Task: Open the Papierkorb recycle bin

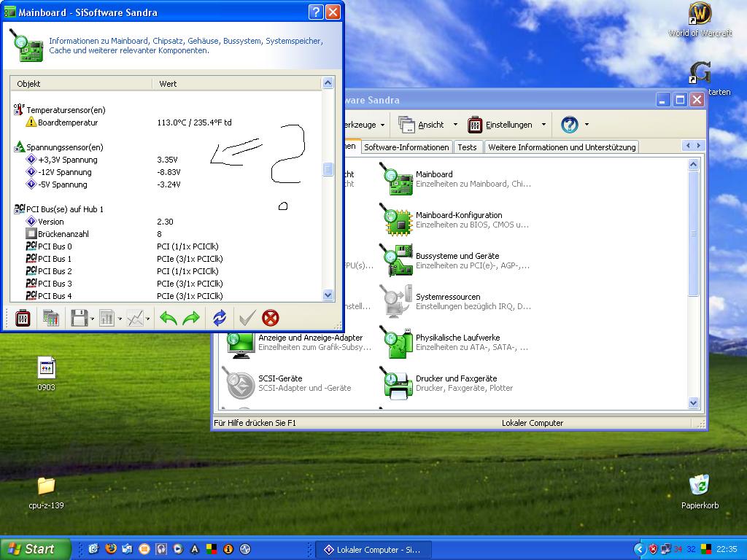Action: click(700, 491)
